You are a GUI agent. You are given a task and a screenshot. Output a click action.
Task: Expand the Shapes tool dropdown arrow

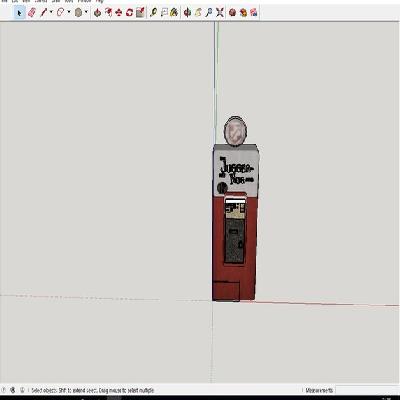86,12
